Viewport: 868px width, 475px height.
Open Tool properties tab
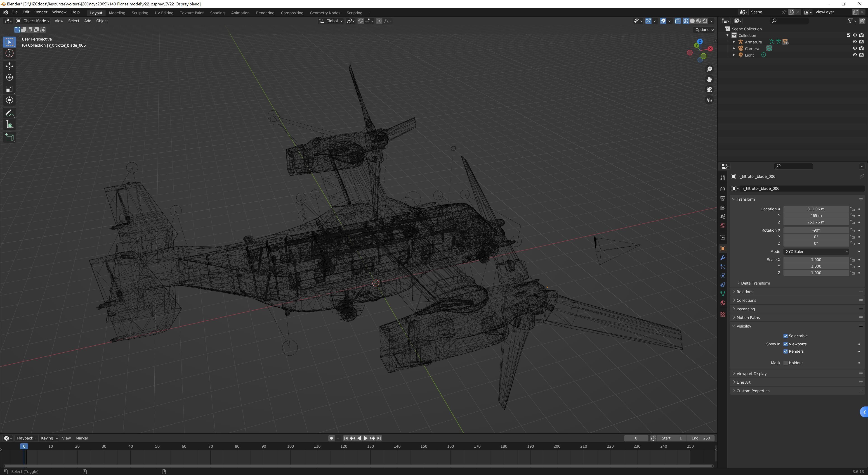722,178
